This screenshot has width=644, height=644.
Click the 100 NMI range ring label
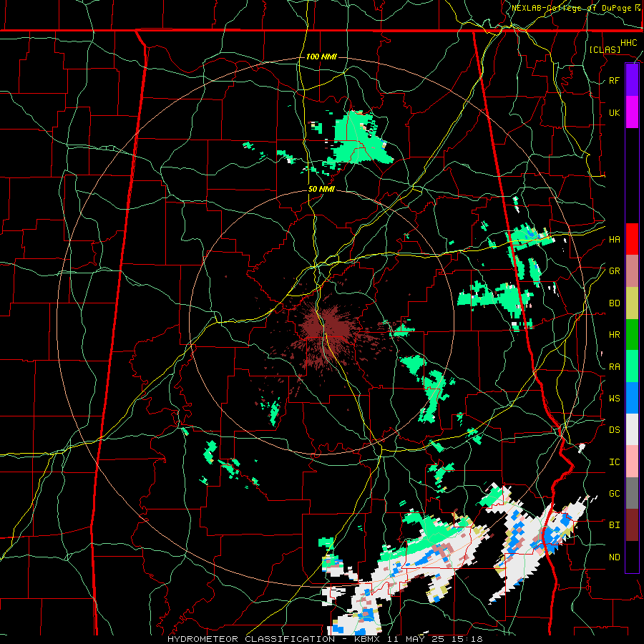point(321,57)
